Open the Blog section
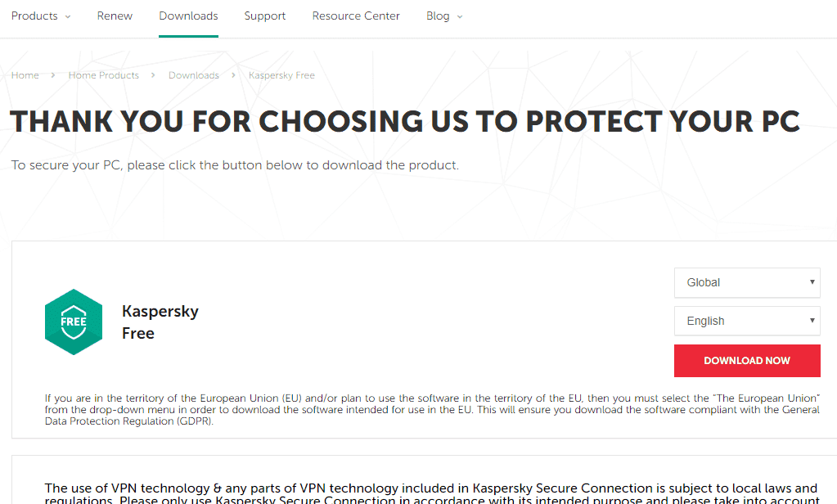 pos(439,16)
